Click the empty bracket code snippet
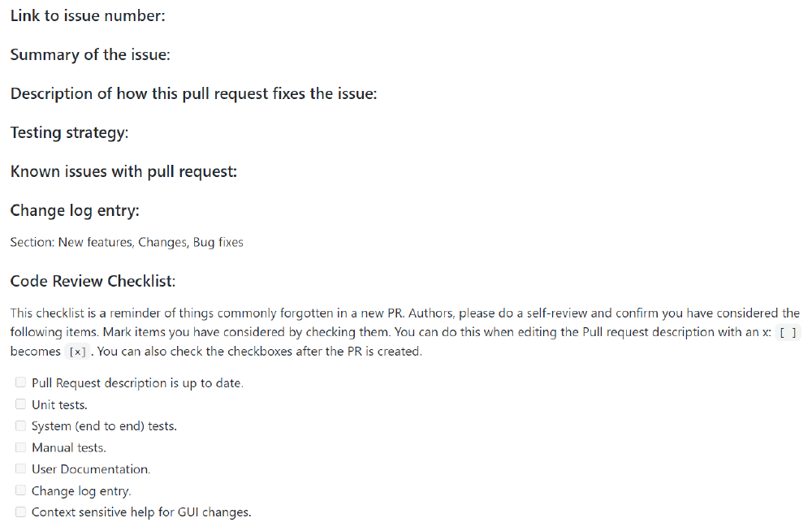This screenshot has width=812, height=531. click(x=788, y=333)
